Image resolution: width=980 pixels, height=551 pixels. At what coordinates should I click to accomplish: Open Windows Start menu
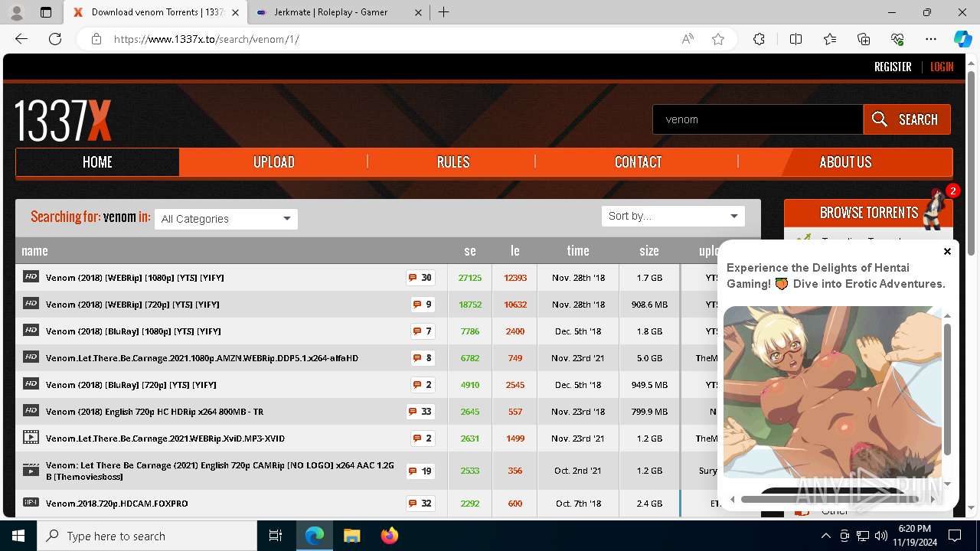(18, 536)
